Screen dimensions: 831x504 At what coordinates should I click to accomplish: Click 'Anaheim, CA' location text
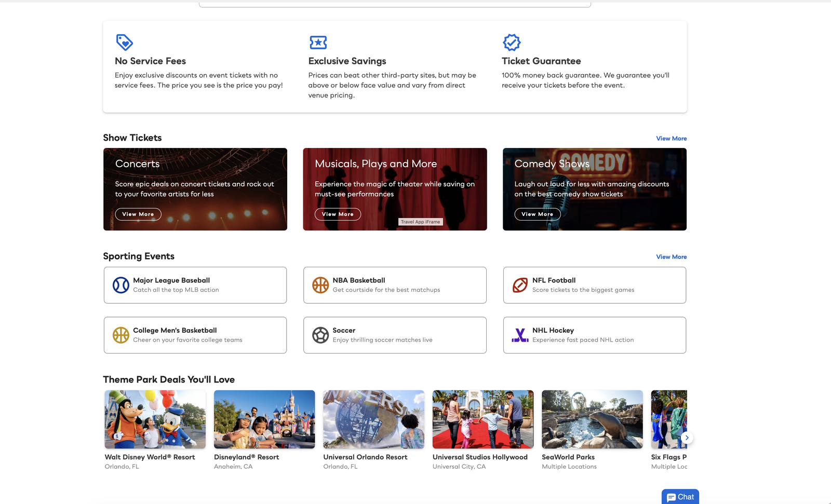click(233, 467)
